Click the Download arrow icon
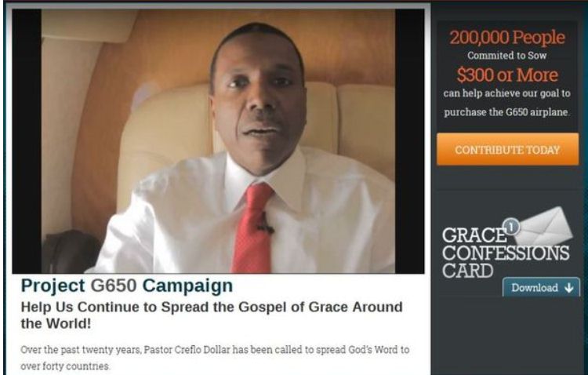588x375 pixels. [568, 288]
